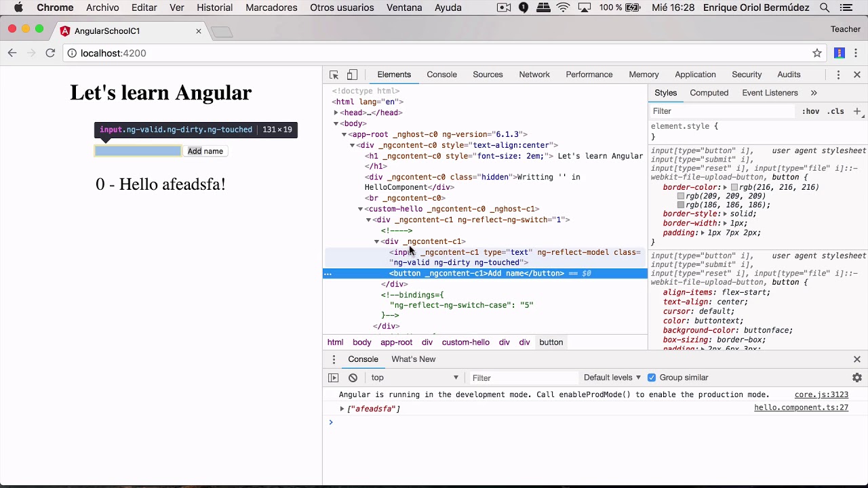Open the core.js:3123 source link
The width and height of the screenshot is (868, 488).
(821, 394)
